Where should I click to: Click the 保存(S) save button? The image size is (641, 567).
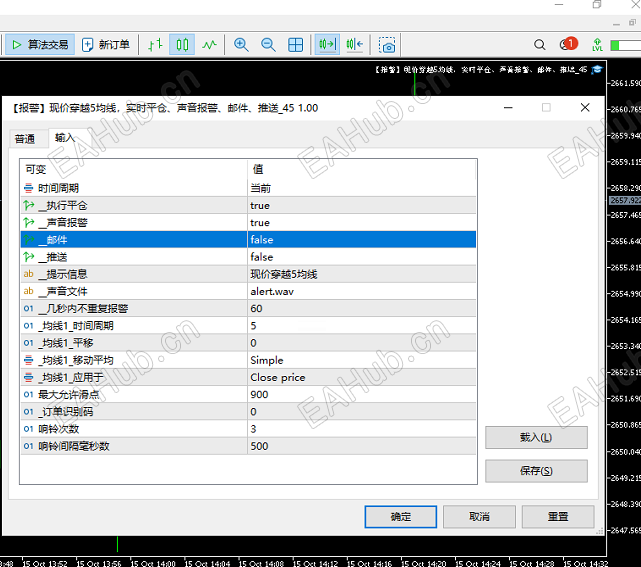536,471
